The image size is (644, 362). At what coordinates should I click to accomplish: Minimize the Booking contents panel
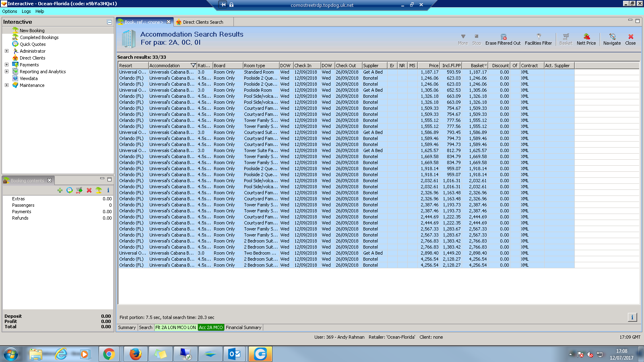tap(102, 179)
